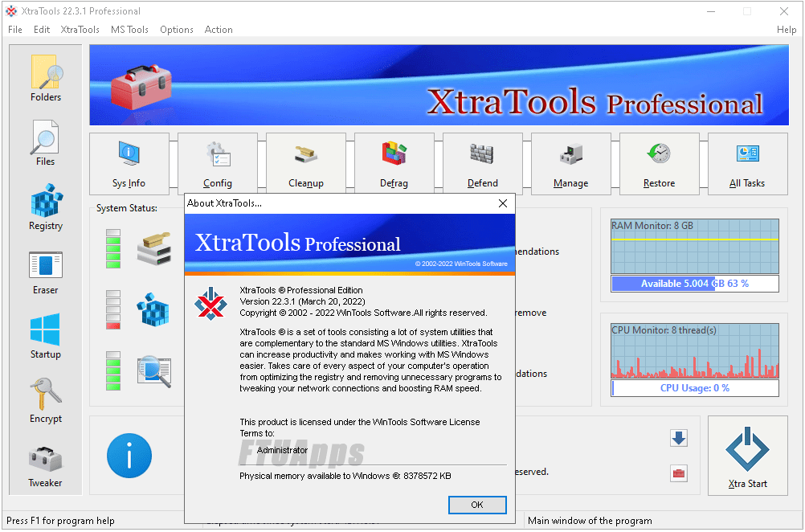Image resolution: width=805 pixels, height=532 pixels.
Task: Open the Manage category
Action: click(571, 164)
